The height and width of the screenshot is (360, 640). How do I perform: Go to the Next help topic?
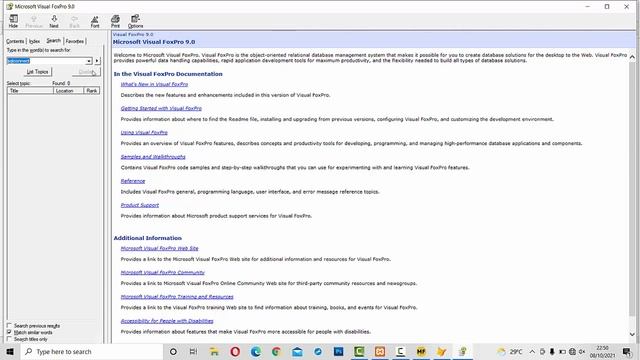pos(54,21)
